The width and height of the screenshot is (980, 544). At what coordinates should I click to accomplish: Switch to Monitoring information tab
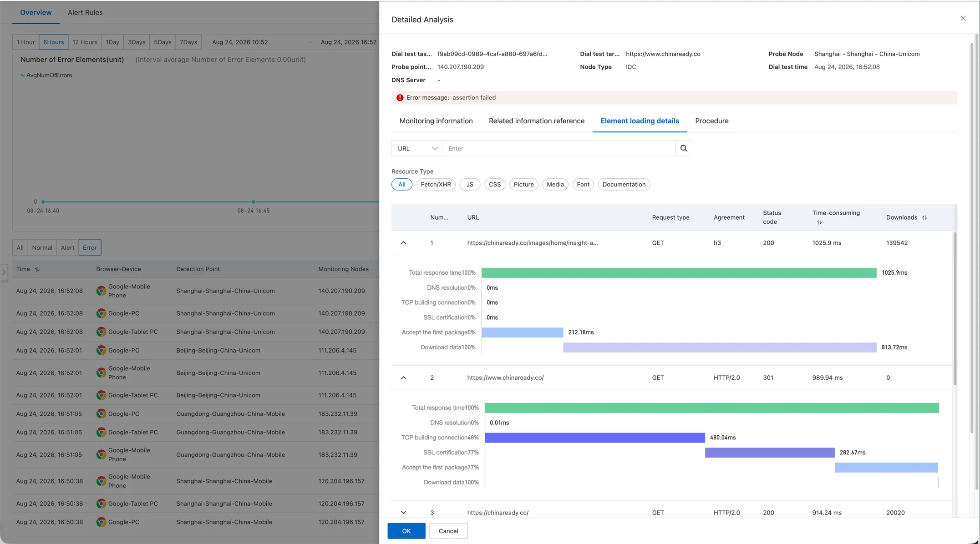436,121
